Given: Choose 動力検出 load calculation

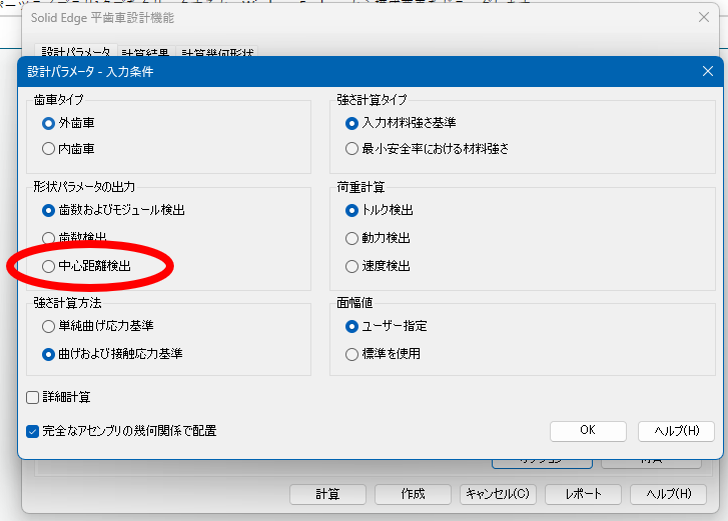Looking at the screenshot, I should coord(351,239).
